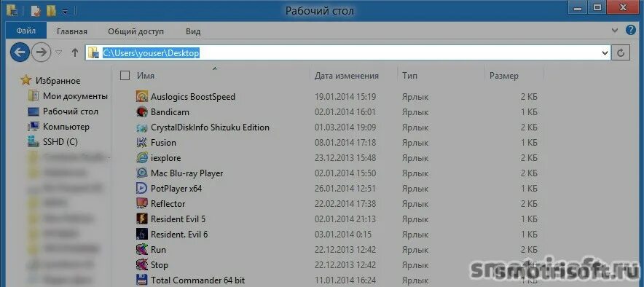Open Мои документы in the sidebar
This screenshot has height=287, width=644.
pyautogui.click(x=75, y=96)
